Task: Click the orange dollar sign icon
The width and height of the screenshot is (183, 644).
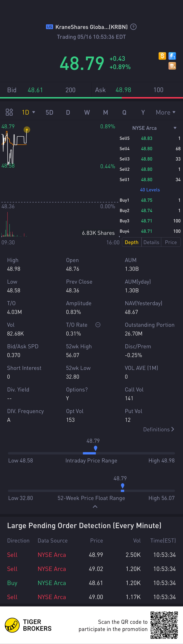Action: 162,56
